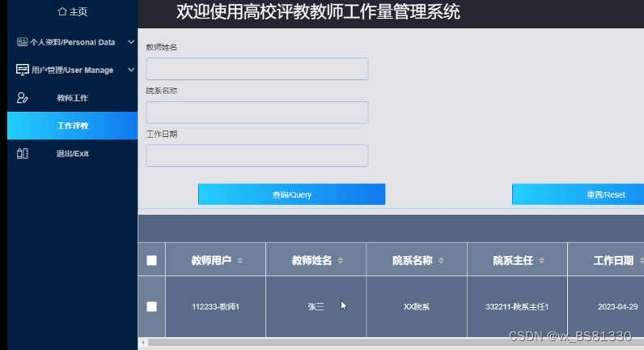The width and height of the screenshot is (644, 350).
Task: Sort by 院系名称 column arrows
Action: (x=441, y=260)
